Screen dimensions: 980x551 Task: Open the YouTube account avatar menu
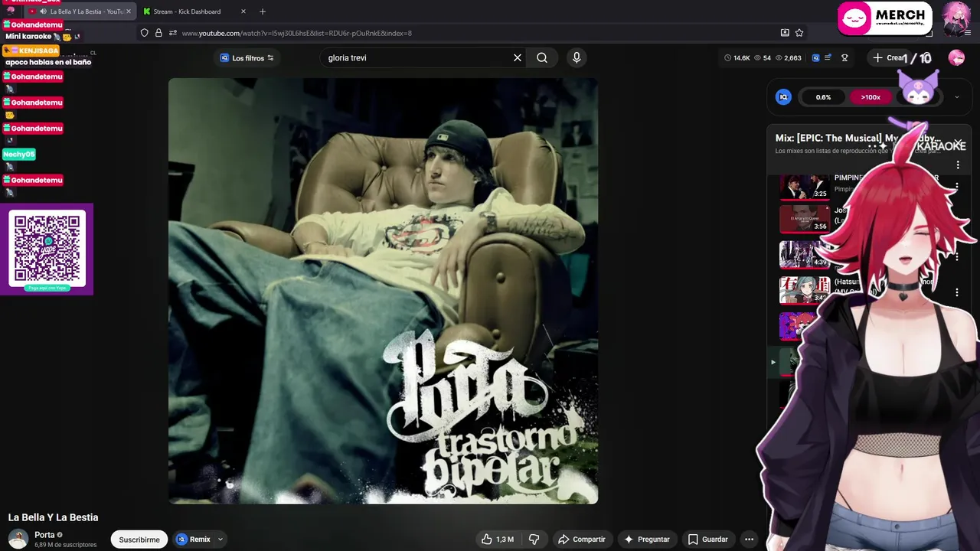point(956,58)
